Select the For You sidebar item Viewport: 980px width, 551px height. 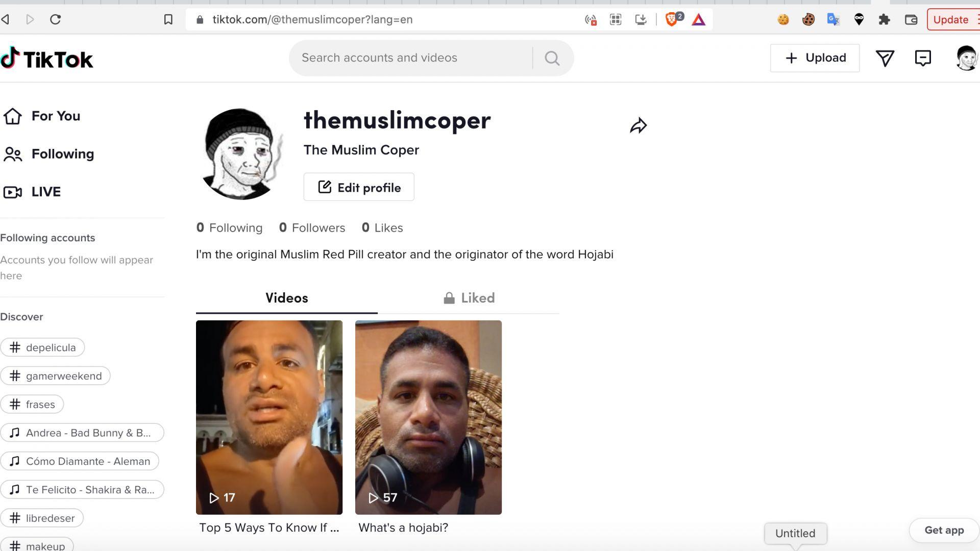click(42, 116)
